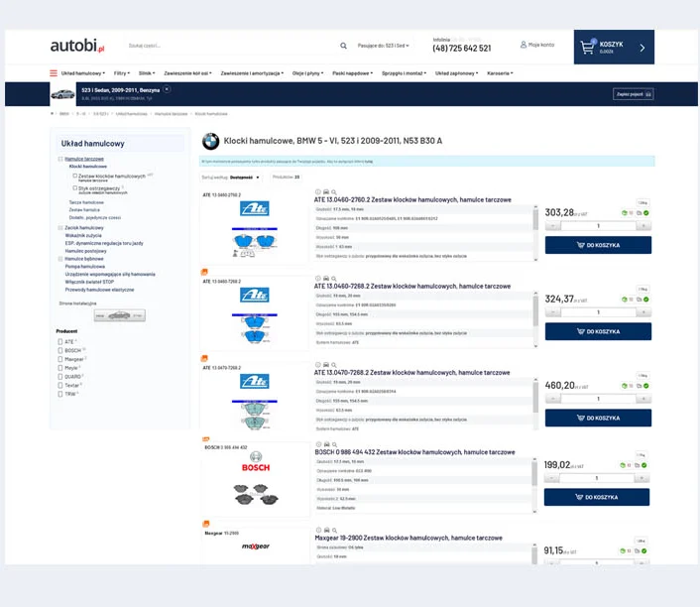Open the Zawieszenie i amortyzacja dropdown
Screen dimensions: 700x607
click(x=252, y=73)
